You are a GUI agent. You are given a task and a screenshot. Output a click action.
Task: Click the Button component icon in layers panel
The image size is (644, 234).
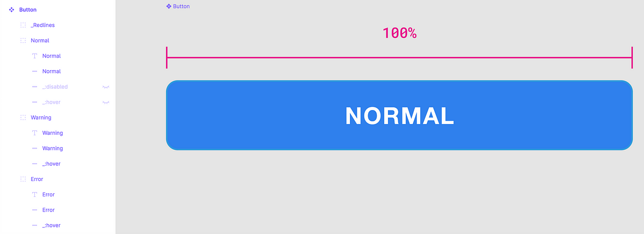[x=11, y=10]
